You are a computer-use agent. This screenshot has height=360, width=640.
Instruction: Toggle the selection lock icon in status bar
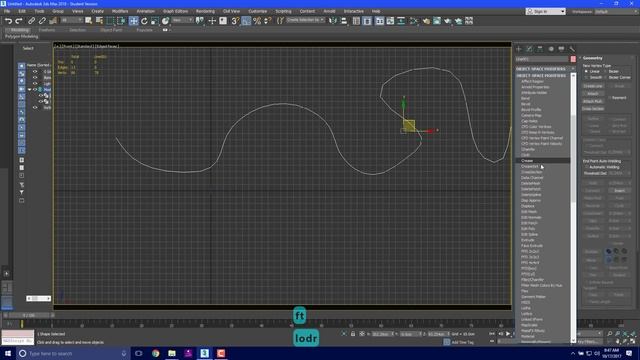coord(353,334)
